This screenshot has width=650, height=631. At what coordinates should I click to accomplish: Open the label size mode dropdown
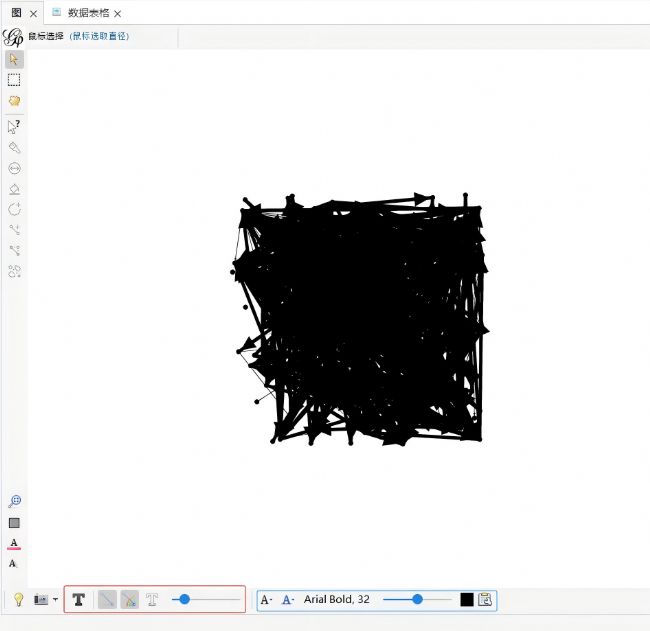[x=266, y=600]
